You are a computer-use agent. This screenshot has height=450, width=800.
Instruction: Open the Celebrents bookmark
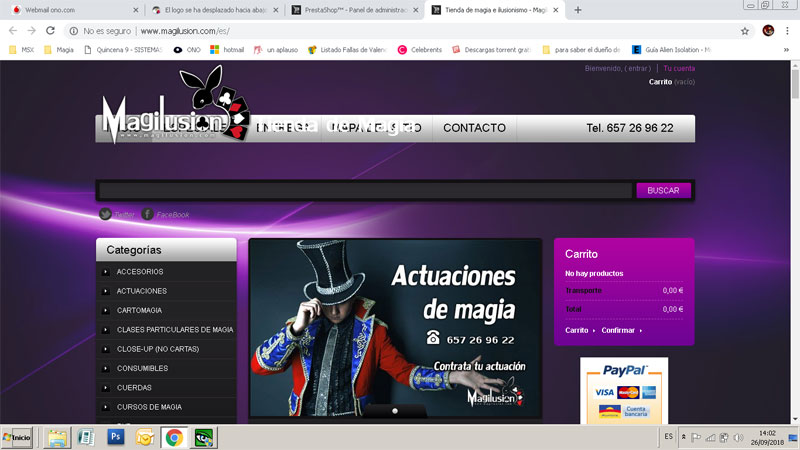(420, 49)
